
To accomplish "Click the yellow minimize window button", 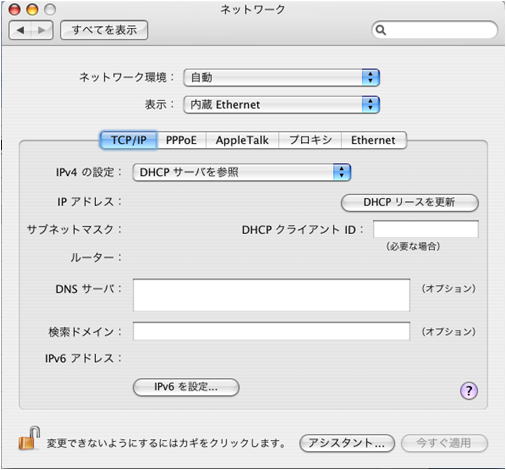I will (x=32, y=10).
